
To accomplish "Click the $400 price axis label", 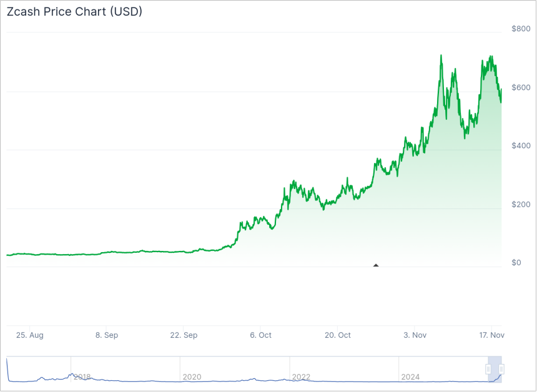I will click(x=521, y=145).
